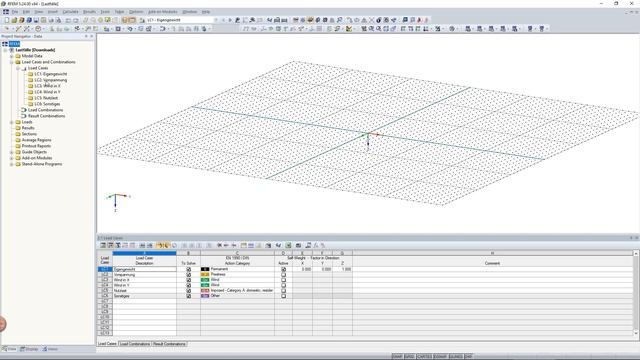Expand the Model Data tree node
640x360 pixels.
(12, 56)
